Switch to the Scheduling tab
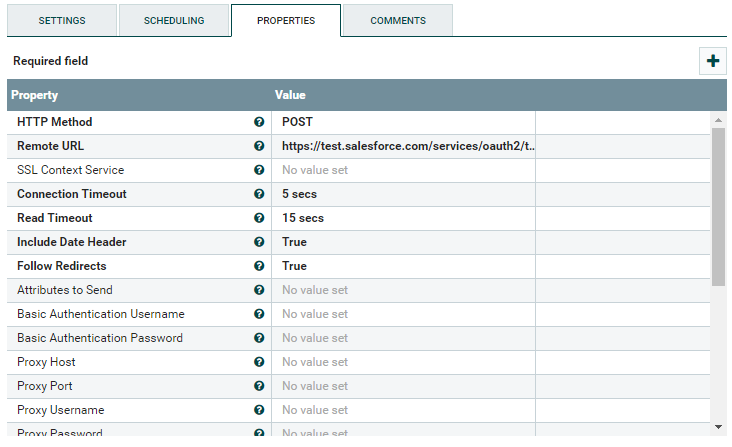Image resolution: width=732 pixels, height=447 pixels. click(174, 21)
